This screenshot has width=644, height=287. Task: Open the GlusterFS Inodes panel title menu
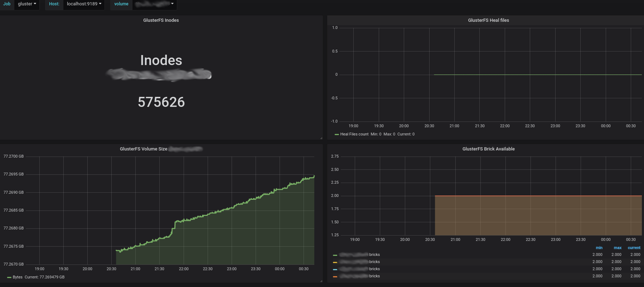click(x=161, y=20)
